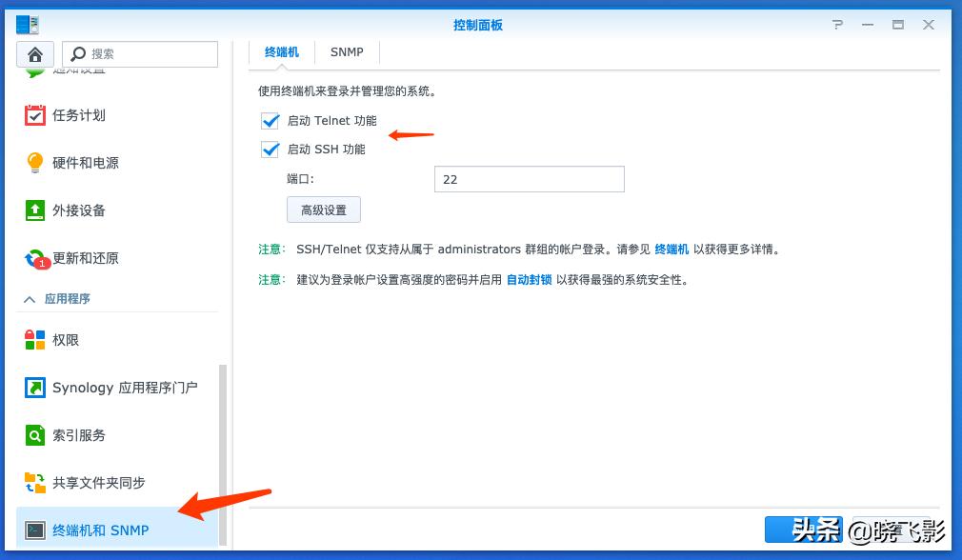Open the 权限 settings panel

[x=69, y=339]
